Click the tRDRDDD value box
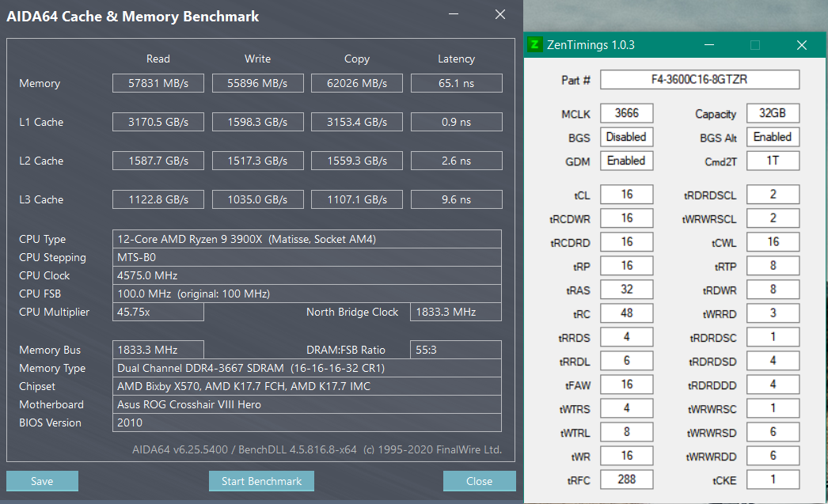 [773, 385]
